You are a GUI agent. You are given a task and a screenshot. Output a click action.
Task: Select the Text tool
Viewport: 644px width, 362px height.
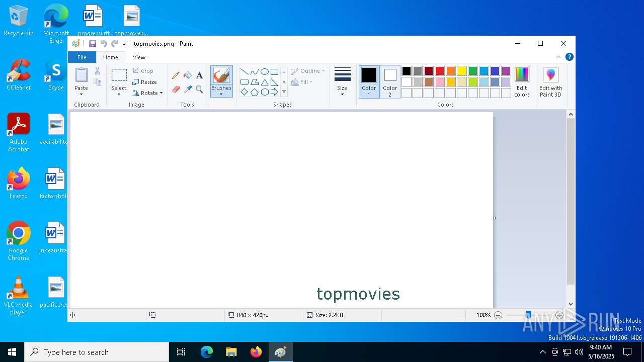pos(199,75)
